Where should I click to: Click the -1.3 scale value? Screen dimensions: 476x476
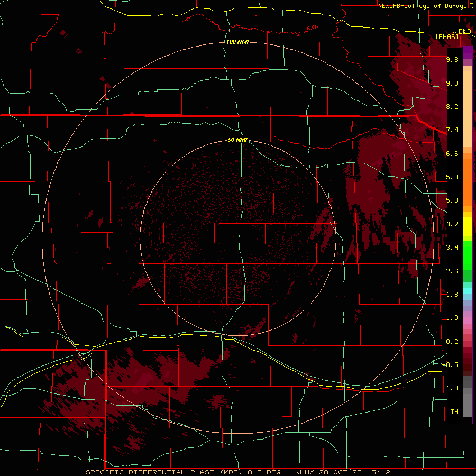click(450, 388)
